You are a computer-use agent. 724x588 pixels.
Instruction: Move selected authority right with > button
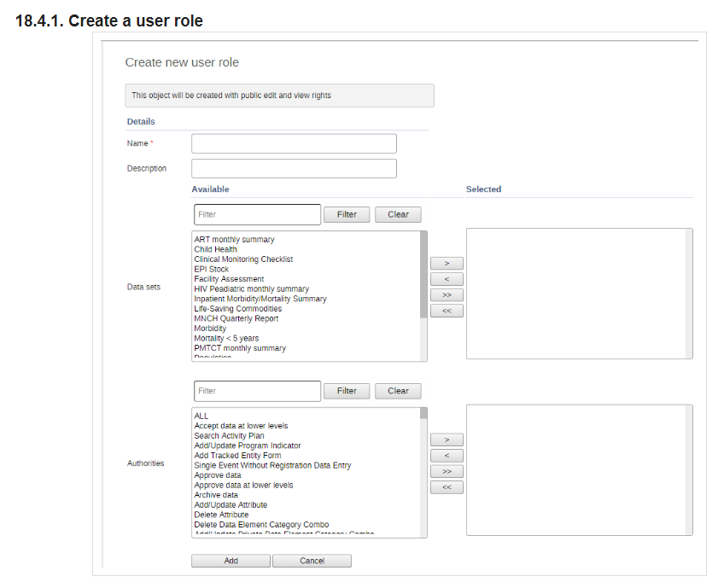coord(447,440)
